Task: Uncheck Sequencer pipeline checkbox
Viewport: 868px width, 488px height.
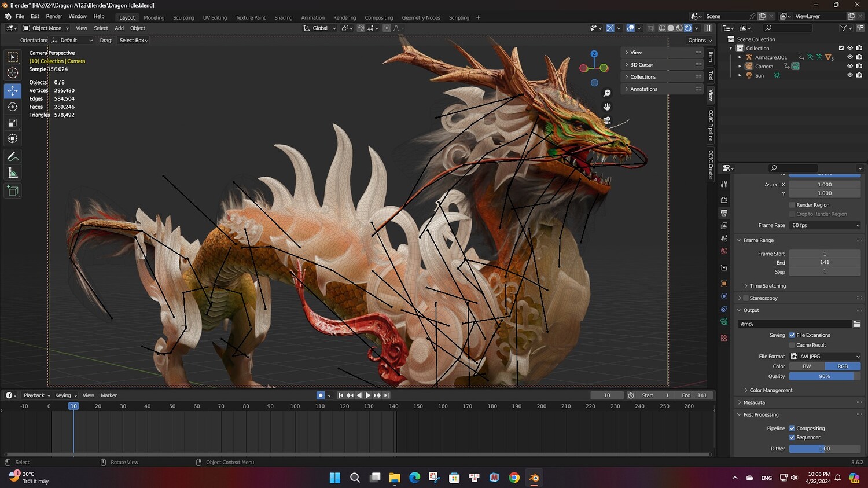Action: 792,438
